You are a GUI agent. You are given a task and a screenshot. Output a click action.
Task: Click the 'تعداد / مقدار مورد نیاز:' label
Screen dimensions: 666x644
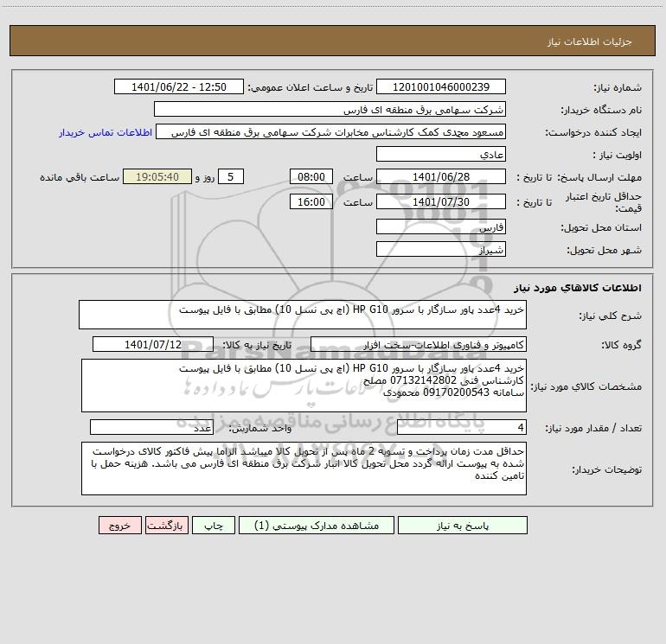point(593,429)
